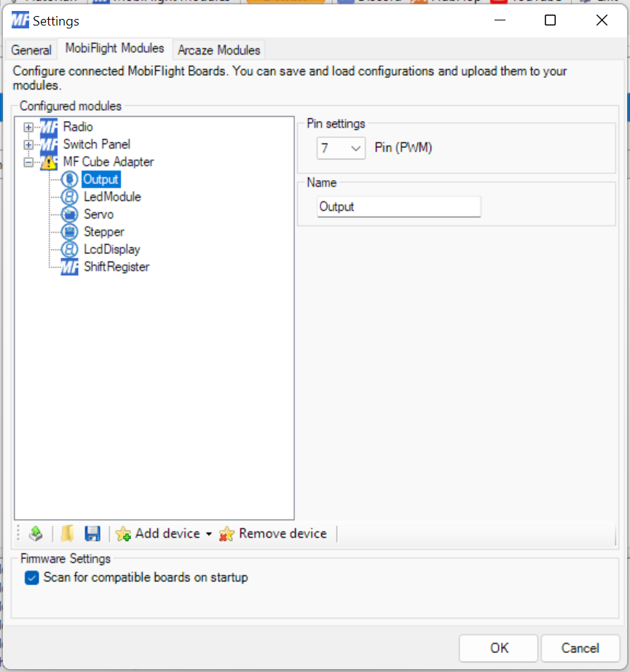Close the Settings window
Screen dimensions: 630x672
[602, 20]
